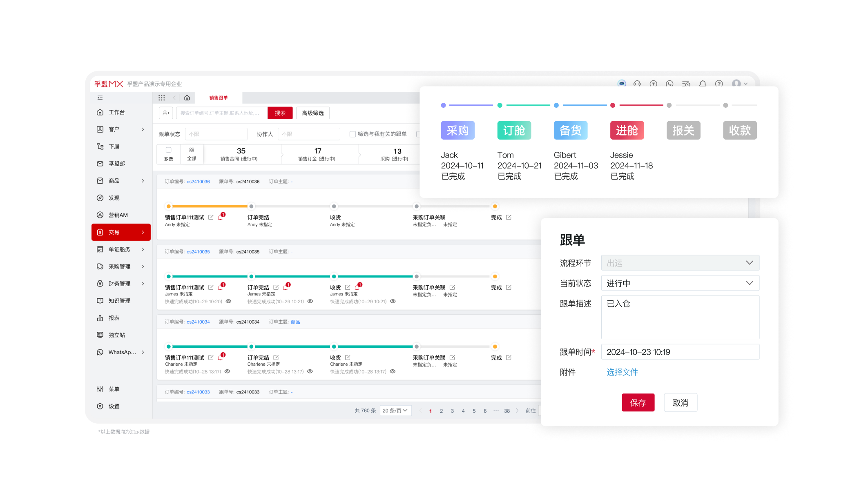Viewport: 868px width, 502px height.
Task: Open the 商品 section in sidebar
Action: 114,181
